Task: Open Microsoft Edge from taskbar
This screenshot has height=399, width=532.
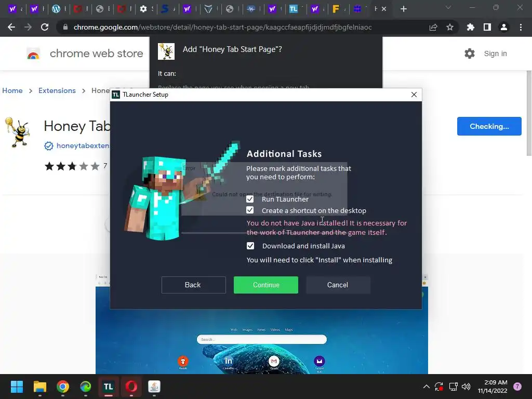Action: coord(86,387)
